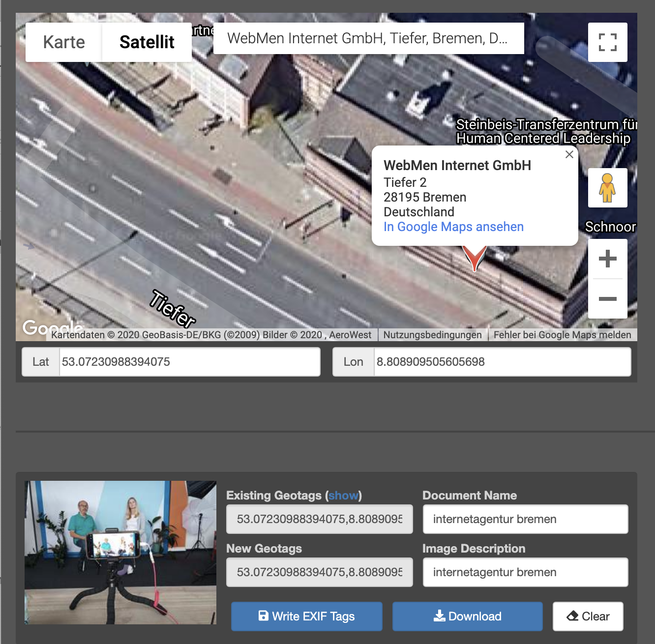Edit the Image Description field
Image resolution: width=655 pixels, height=644 pixels.
[526, 572]
